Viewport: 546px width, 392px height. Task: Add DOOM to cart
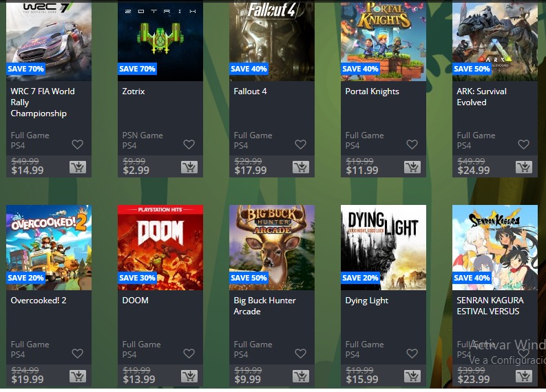[189, 376]
